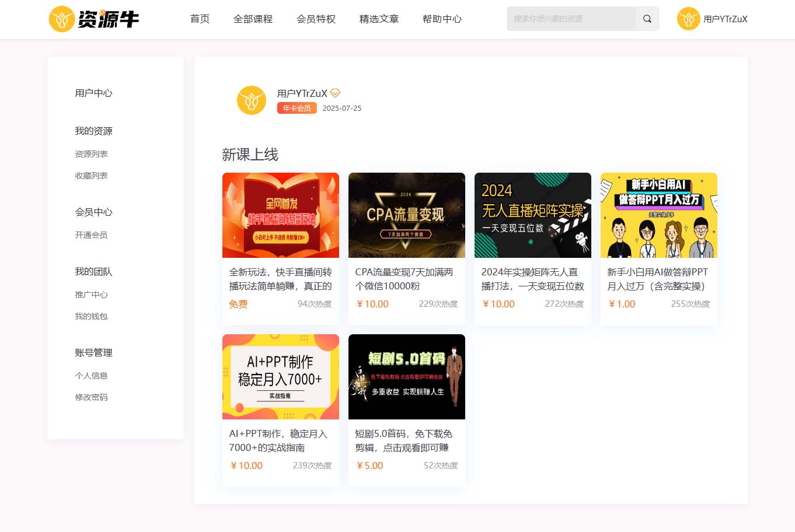The height and width of the screenshot is (532, 795).
Task: Click the CPA流量变现 course thumbnail
Action: (406, 215)
